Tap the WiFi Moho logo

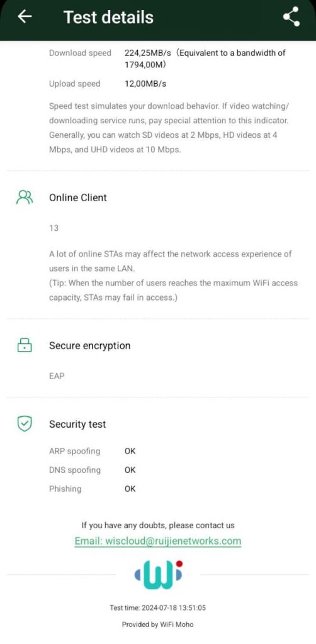pyautogui.click(x=158, y=575)
